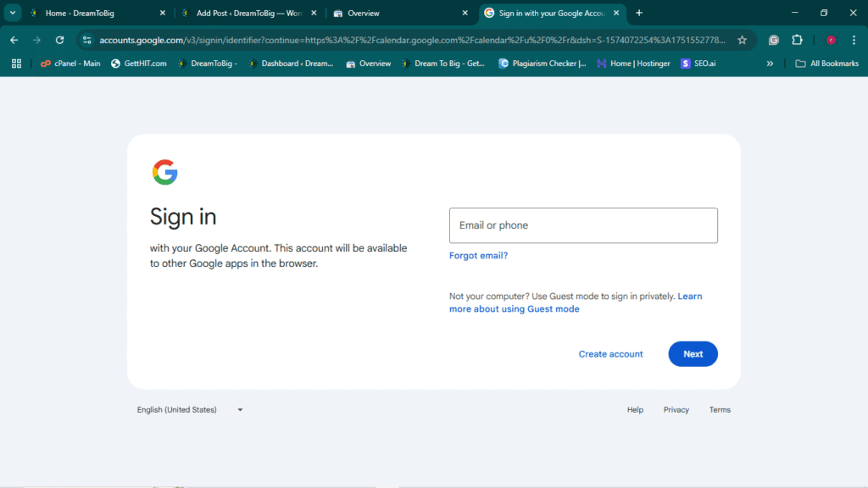Open the cPanel - Main bookmark

(x=70, y=64)
